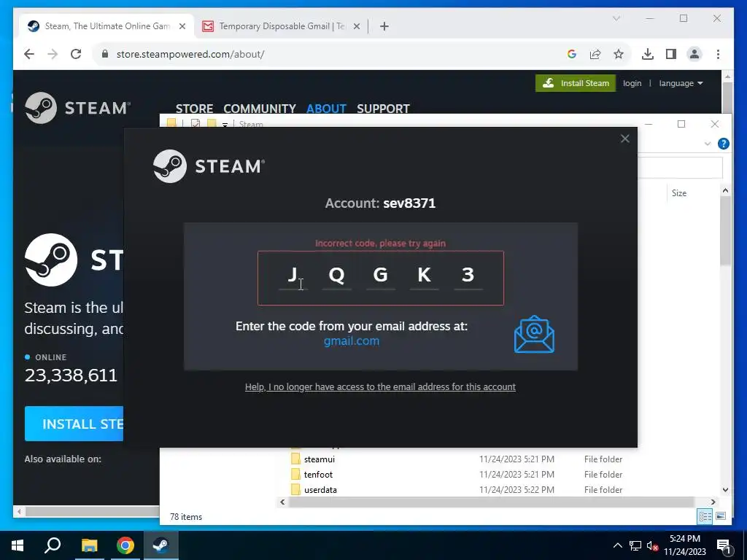The image size is (747, 560).
Task: Open the steamui folder in Explorer
Action: pos(320,459)
